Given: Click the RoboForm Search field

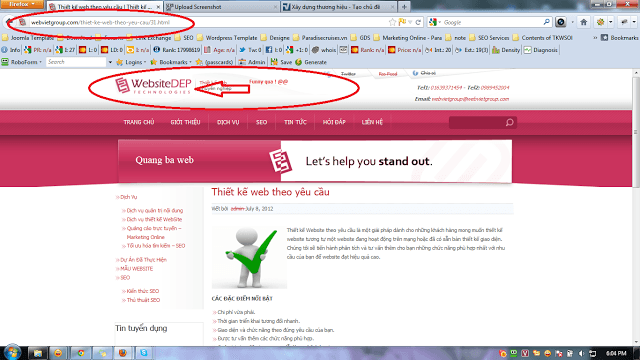Looking at the screenshot, I should (x=76, y=62).
